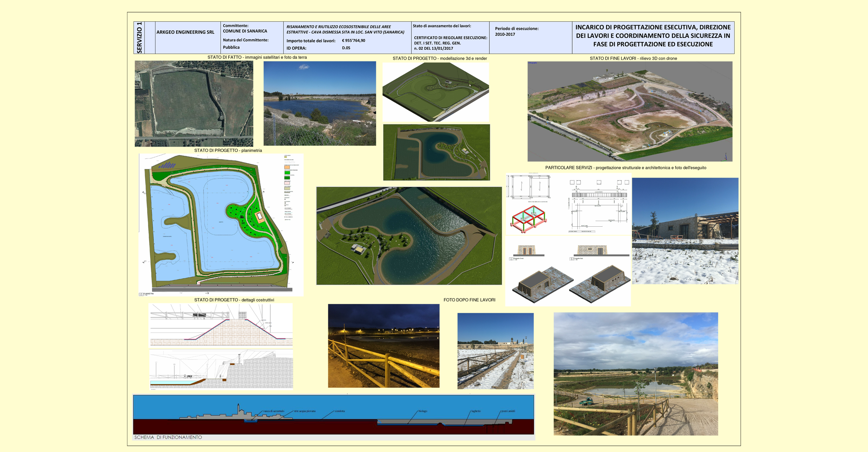Select 'ARKGEO ENGINEERING SRL' text
This screenshot has height=452, width=868.
[x=185, y=32]
